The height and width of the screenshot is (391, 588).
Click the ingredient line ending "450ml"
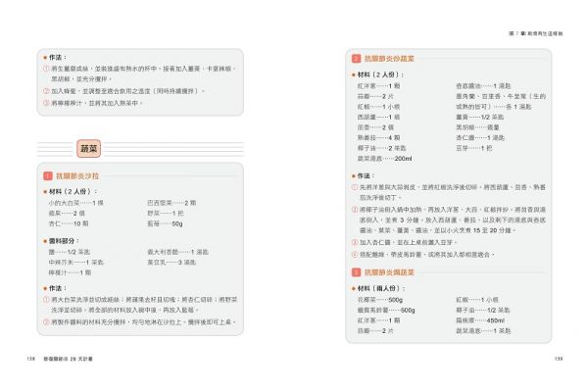pos(480,320)
